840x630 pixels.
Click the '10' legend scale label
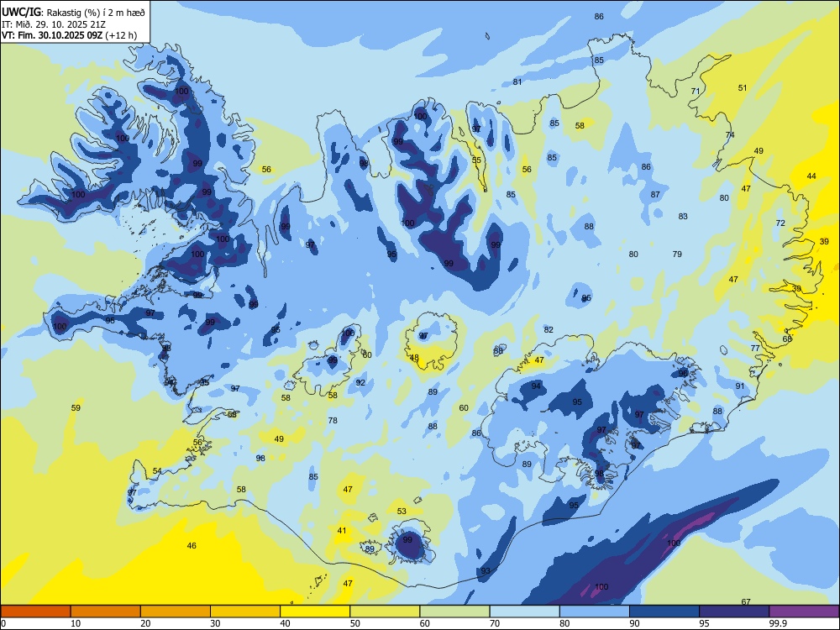click(x=76, y=623)
